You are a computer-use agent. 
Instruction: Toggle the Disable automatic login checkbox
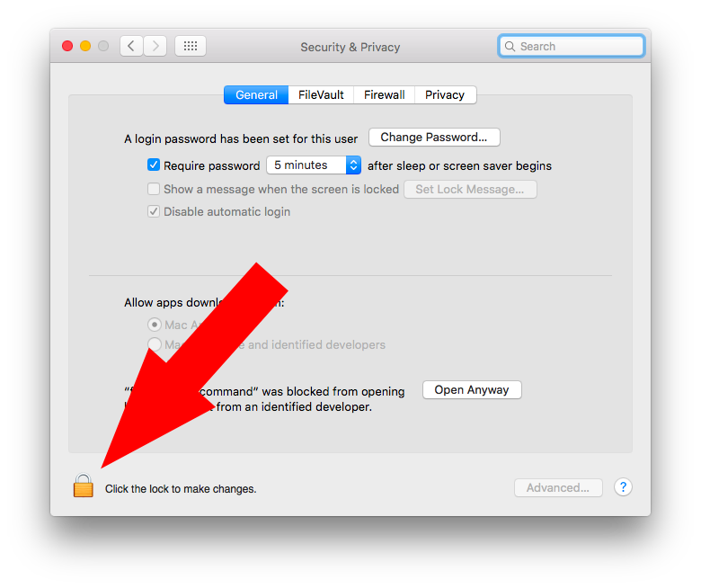(x=154, y=211)
